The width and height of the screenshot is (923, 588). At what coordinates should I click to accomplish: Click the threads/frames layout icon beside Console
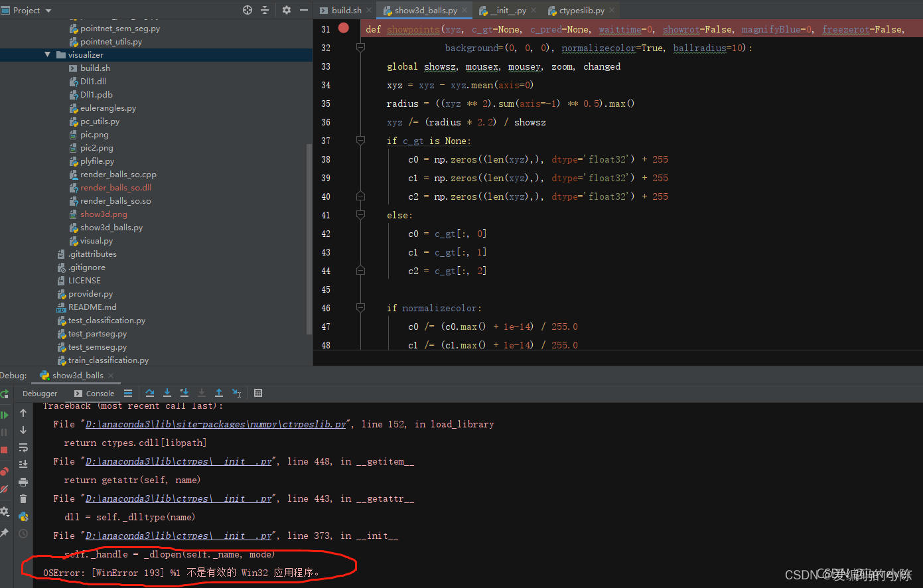tap(128, 393)
